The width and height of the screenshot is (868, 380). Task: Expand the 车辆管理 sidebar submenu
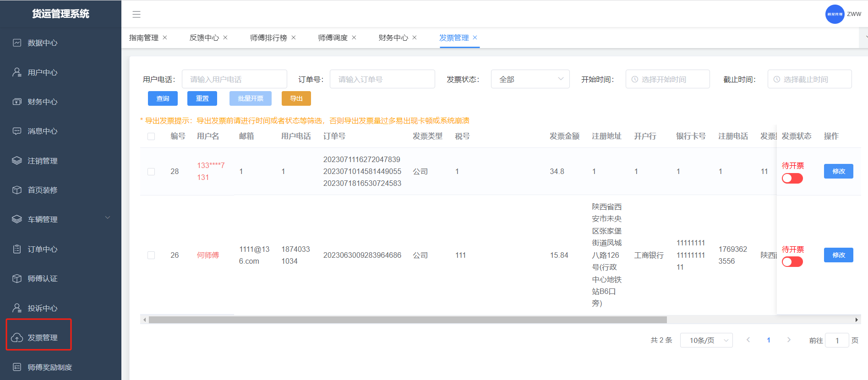pyautogui.click(x=108, y=218)
